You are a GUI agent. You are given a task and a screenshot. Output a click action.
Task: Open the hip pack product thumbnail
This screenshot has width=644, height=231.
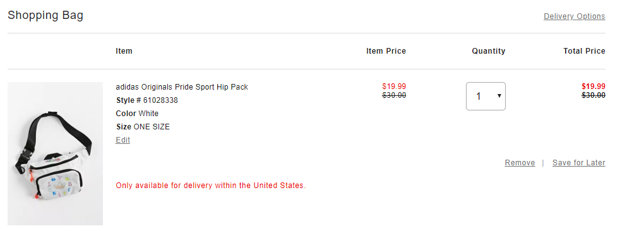55,153
